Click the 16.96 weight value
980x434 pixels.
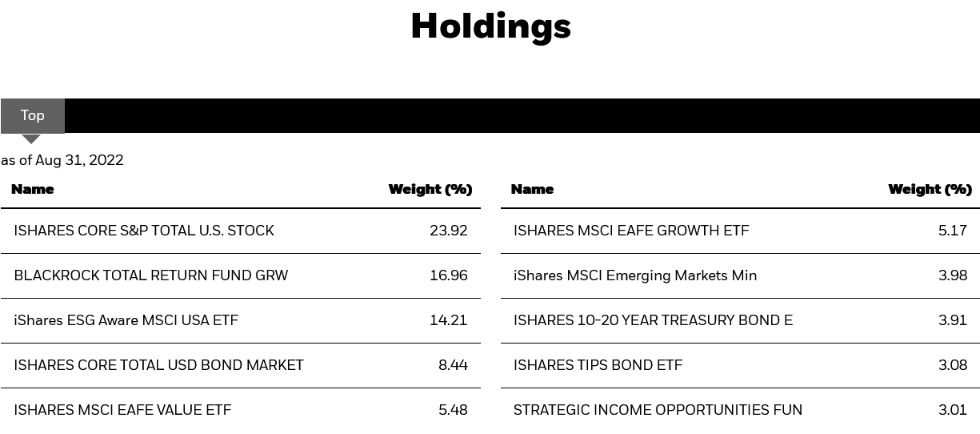point(448,275)
